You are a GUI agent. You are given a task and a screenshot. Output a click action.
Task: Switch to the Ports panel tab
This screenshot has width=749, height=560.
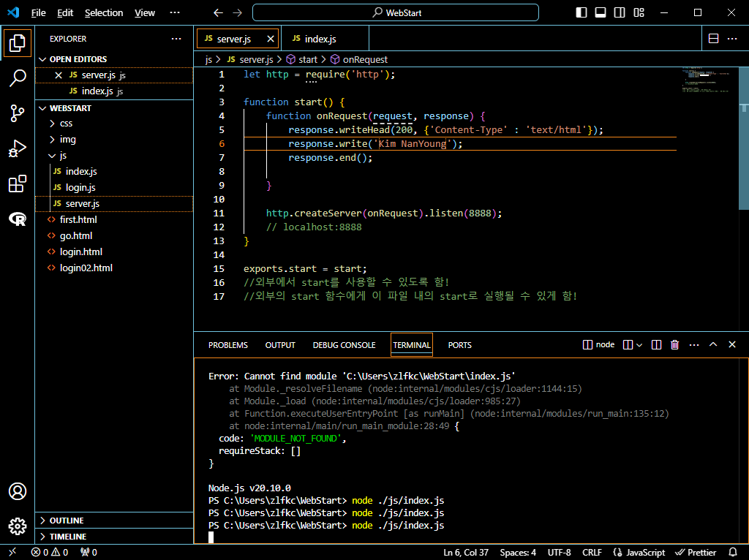[459, 345]
